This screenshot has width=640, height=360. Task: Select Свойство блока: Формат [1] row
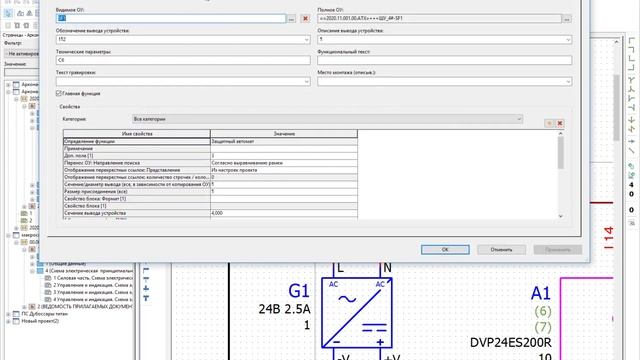(137, 199)
